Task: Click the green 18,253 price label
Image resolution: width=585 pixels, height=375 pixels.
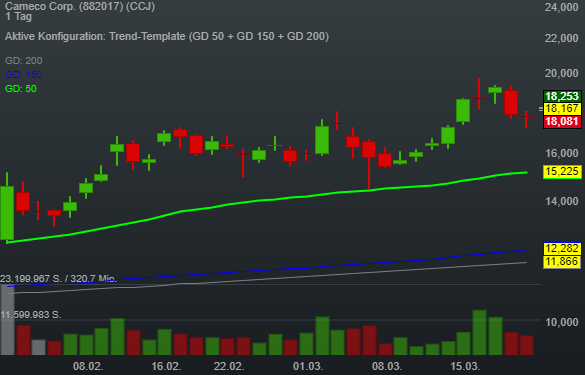Action: [x=562, y=96]
